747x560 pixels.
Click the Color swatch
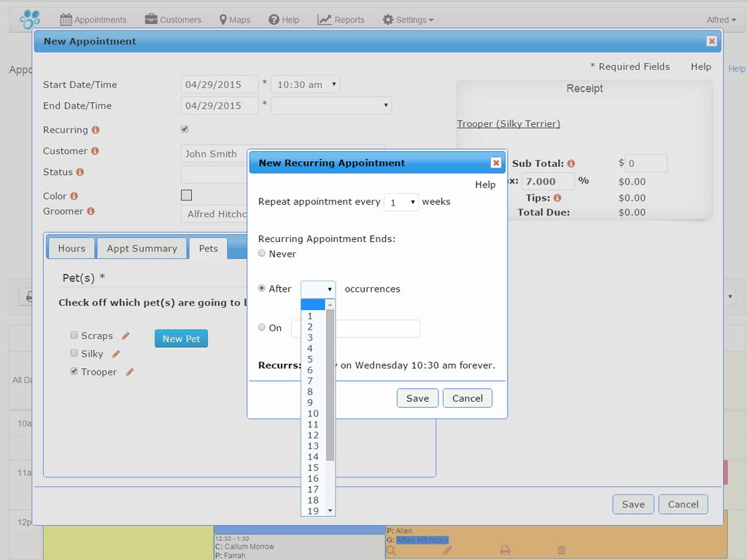point(186,195)
